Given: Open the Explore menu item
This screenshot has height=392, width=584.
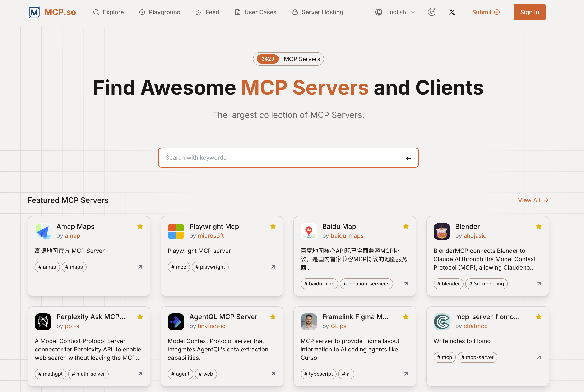Looking at the screenshot, I should tap(108, 12).
